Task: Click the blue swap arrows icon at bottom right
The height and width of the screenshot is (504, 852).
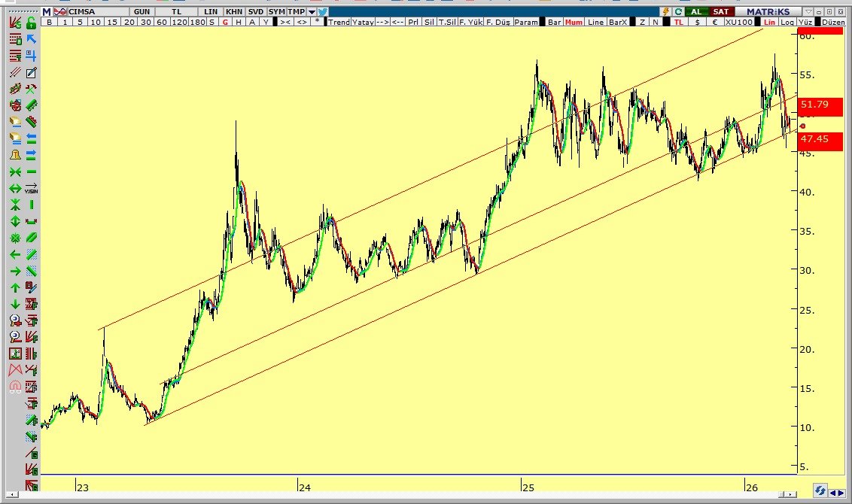Action: (820, 490)
